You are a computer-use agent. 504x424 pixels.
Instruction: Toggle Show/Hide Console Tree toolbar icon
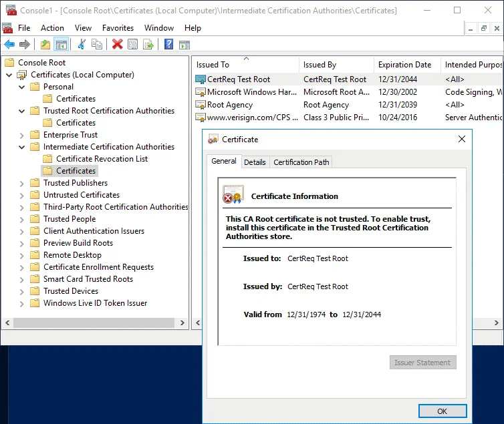(x=61, y=45)
